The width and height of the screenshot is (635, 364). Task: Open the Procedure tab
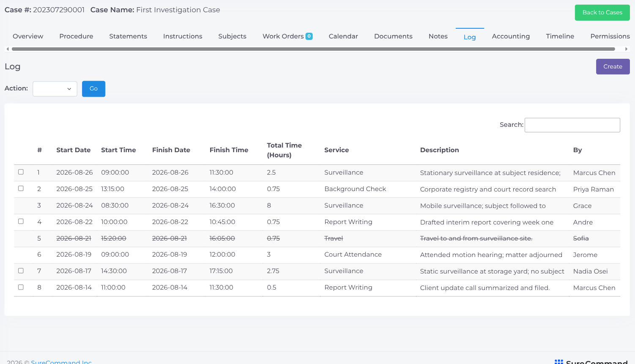pyautogui.click(x=76, y=36)
